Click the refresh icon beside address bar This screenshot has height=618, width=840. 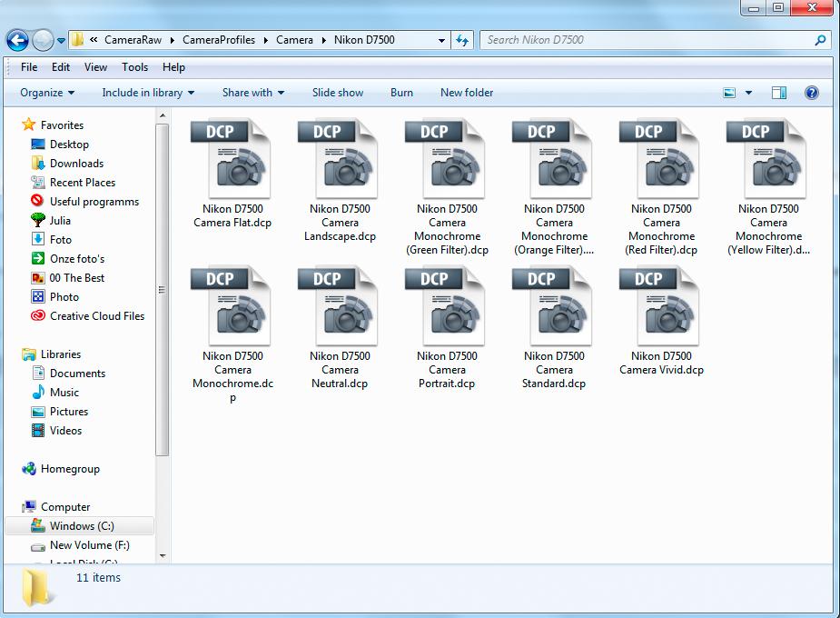462,40
